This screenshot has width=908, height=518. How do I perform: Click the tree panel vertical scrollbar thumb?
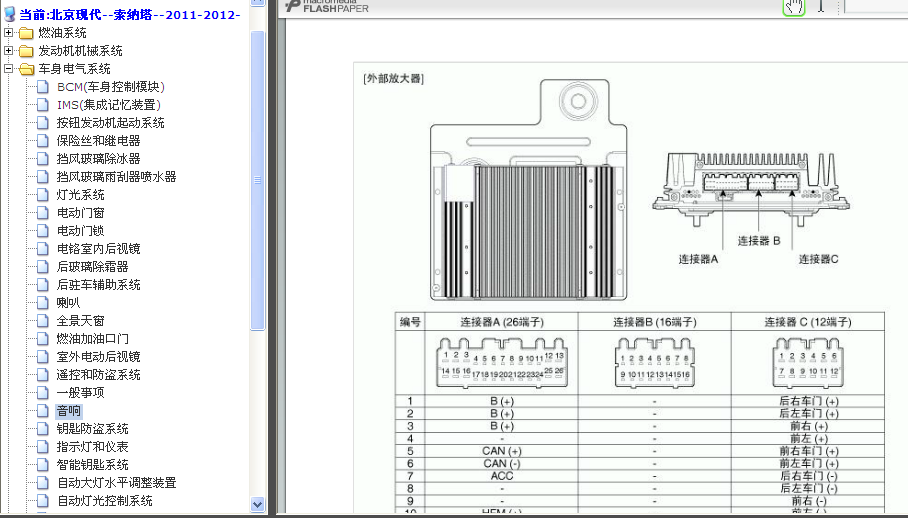click(258, 180)
